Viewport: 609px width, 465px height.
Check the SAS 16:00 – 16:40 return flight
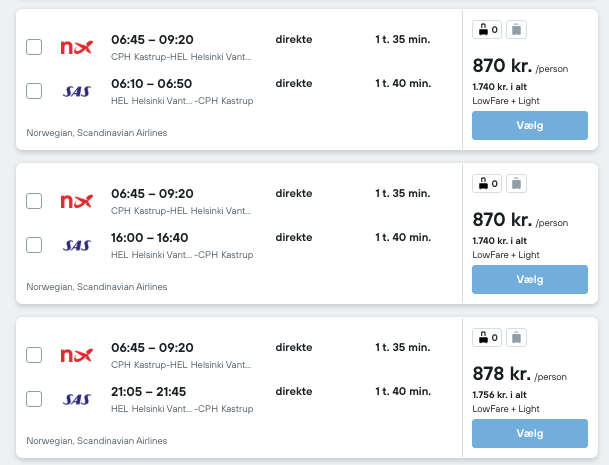[34, 245]
